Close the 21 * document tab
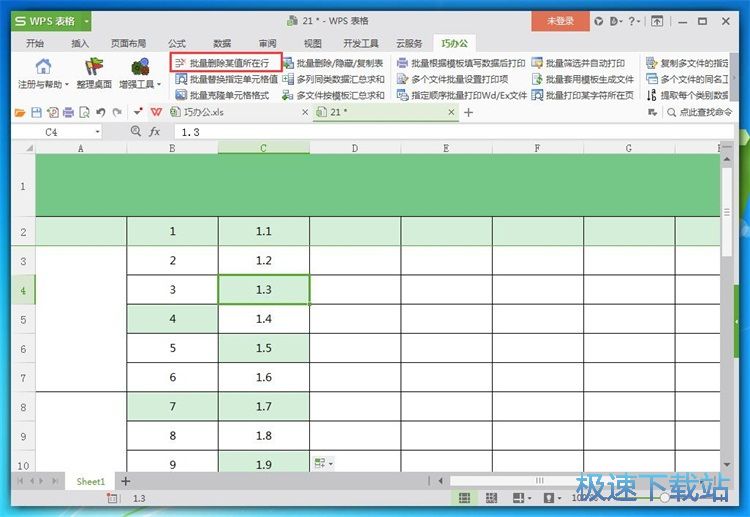The image size is (750, 517). [x=451, y=112]
